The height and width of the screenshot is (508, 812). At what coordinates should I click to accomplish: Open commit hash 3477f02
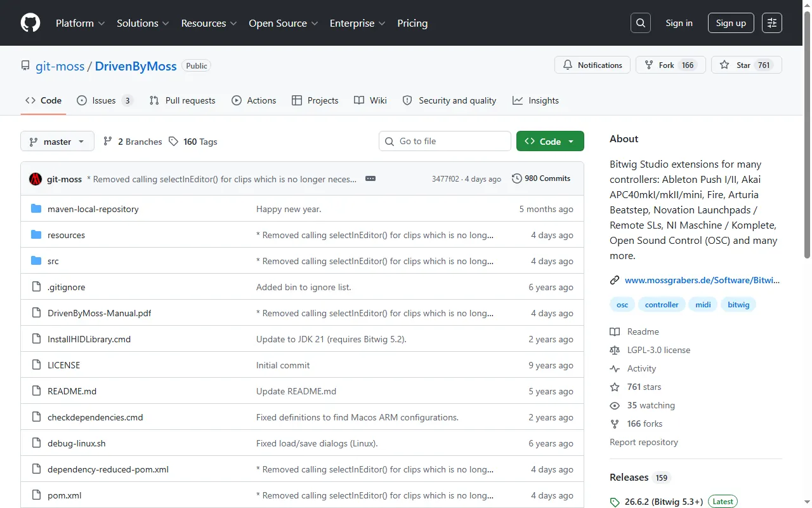[446, 179]
